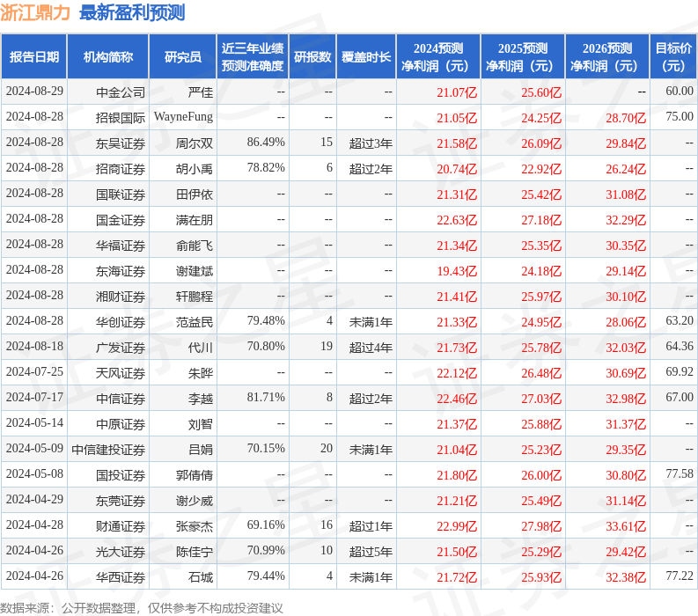Click the date 2024-07-17
The image size is (698, 616).
coord(34,397)
